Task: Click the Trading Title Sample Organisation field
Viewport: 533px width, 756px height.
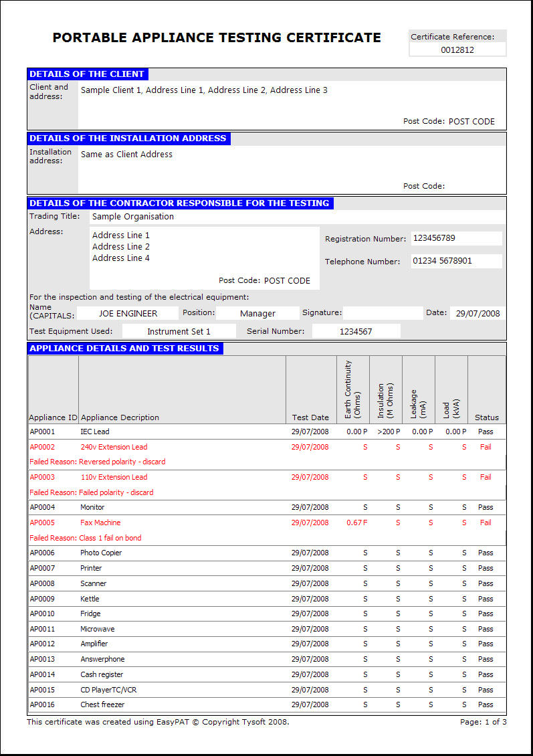Action: point(298,217)
